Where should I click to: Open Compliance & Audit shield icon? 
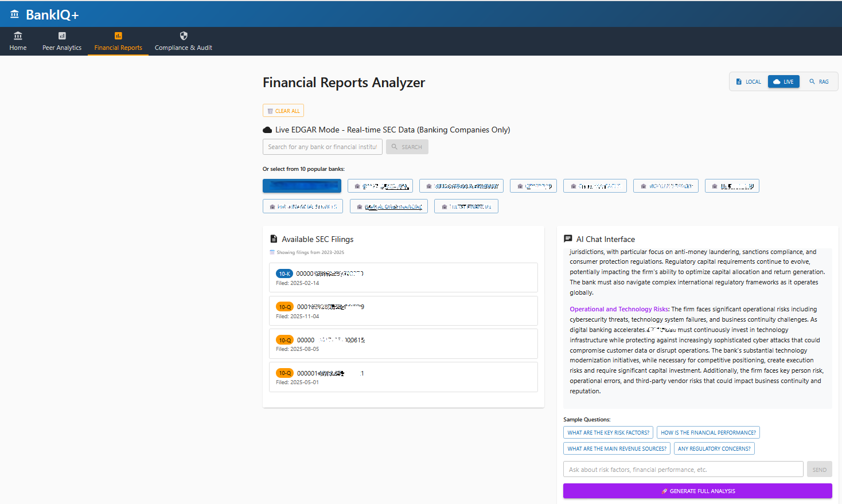184,36
